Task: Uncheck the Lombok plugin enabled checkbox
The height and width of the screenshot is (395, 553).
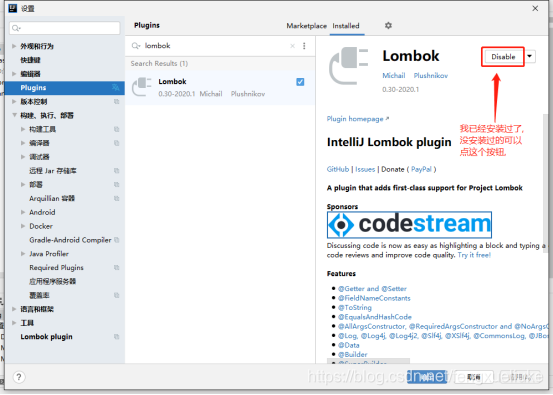Action: [300, 82]
